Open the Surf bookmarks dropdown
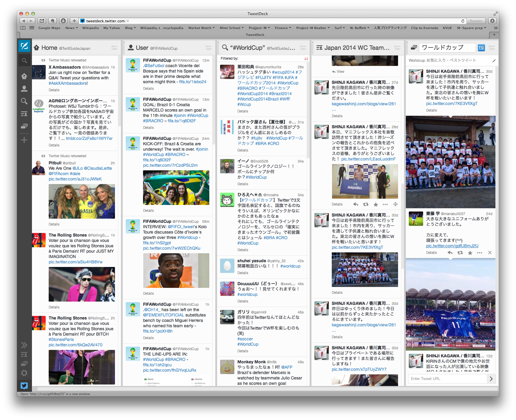The width and height of the screenshot is (516, 420). [x=340, y=28]
